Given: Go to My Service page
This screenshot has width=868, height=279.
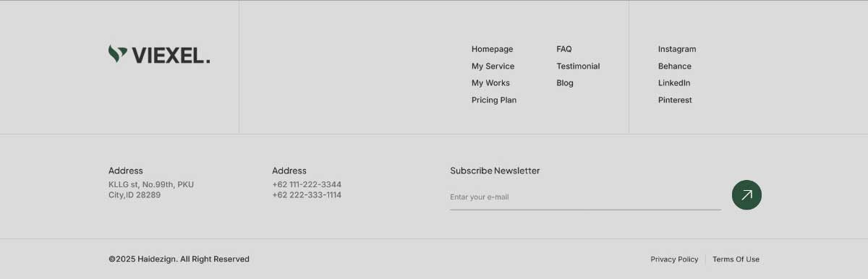Looking at the screenshot, I should coord(493,66).
